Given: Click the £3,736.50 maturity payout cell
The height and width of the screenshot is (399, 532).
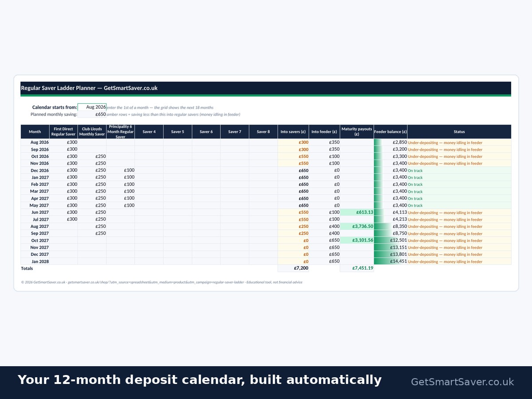Looking at the screenshot, I should 357,226.
